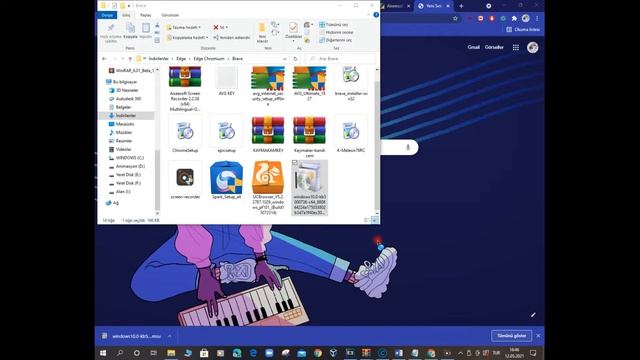This screenshot has height=360, width=640.
Task: Open the Taşıma hedefi dropdown
Action: (183, 27)
